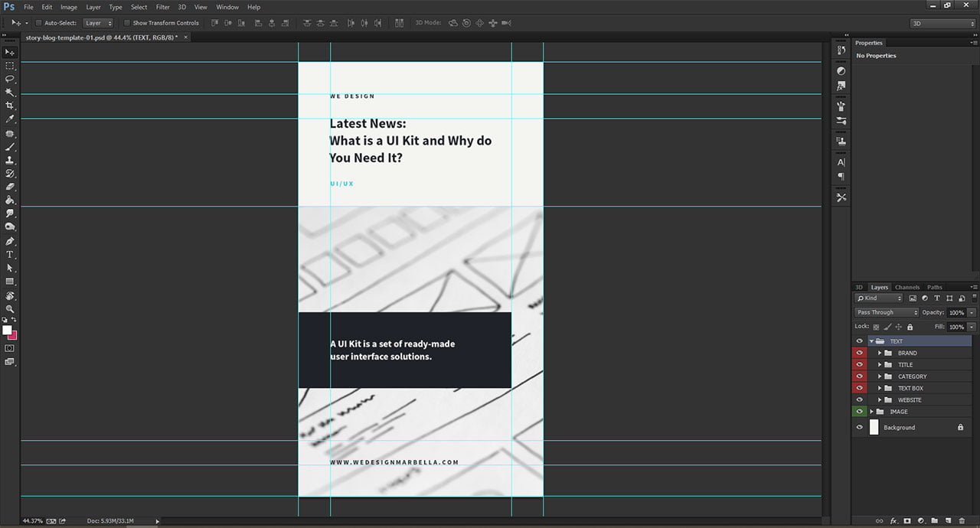Image resolution: width=980 pixels, height=528 pixels.
Task: Open the Pass Through blend mode dropdown
Action: pyautogui.click(x=886, y=311)
